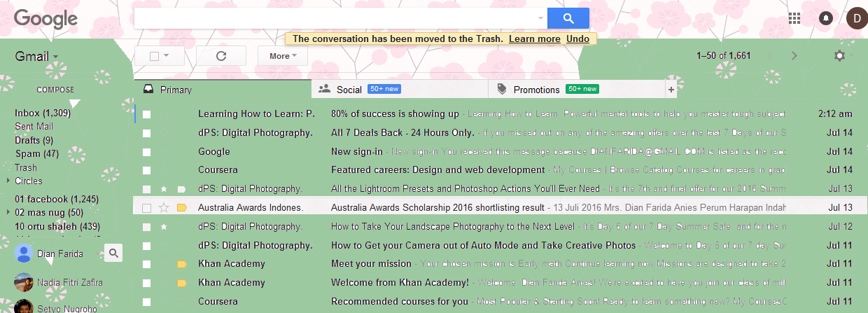This screenshot has height=313, width=868.
Task: Open chat with Nadia Fitri Zafira
Action: [69, 282]
